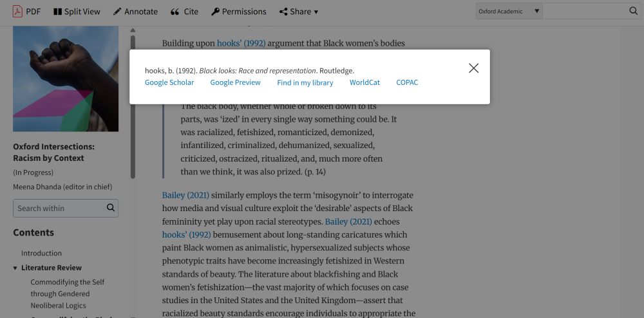Click hooks' (1992) citation before 'bemusement'

click(187, 235)
